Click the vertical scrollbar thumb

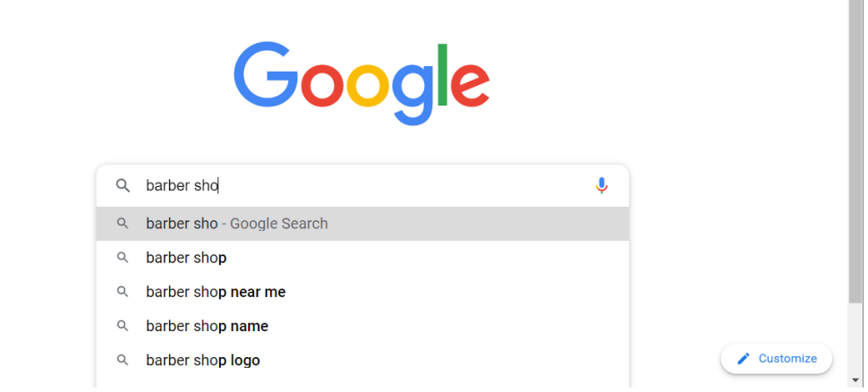855,151
